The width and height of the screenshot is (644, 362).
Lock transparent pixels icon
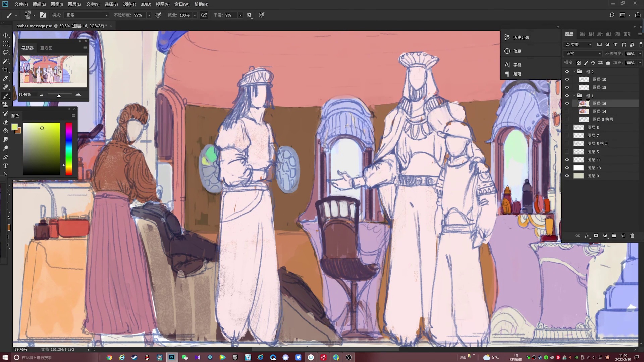tap(579, 63)
